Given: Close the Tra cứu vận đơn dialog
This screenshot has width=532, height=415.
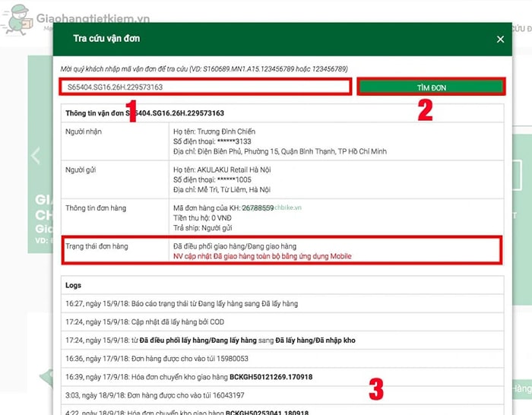Looking at the screenshot, I should (x=500, y=39).
